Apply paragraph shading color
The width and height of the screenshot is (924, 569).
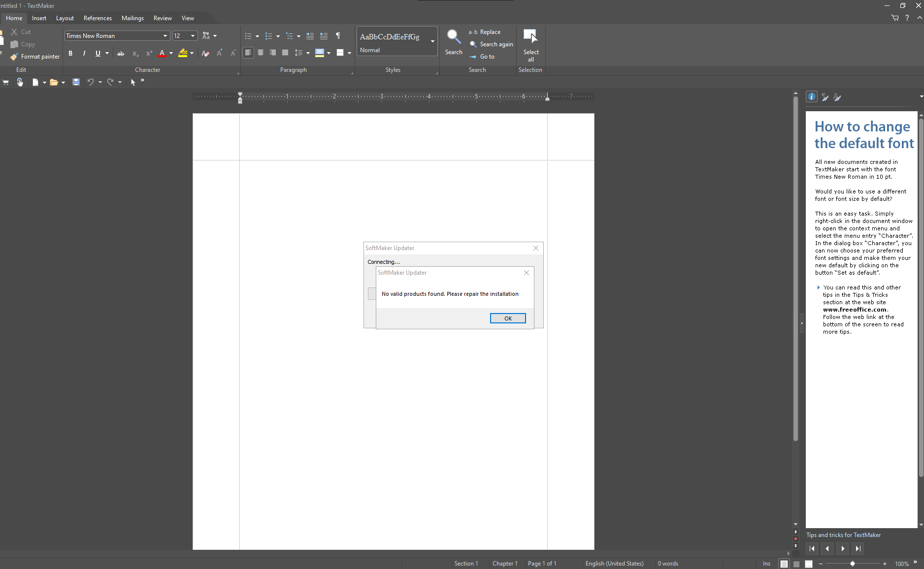point(320,53)
